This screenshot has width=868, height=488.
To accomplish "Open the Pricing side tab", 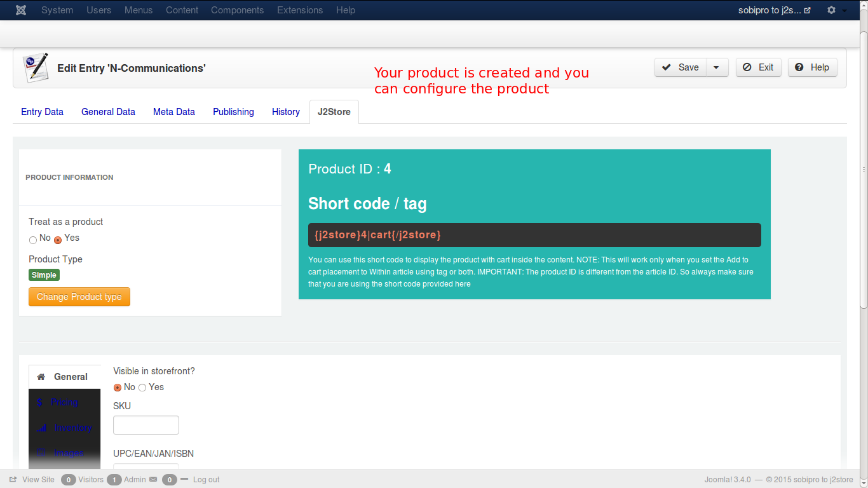I will click(65, 402).
